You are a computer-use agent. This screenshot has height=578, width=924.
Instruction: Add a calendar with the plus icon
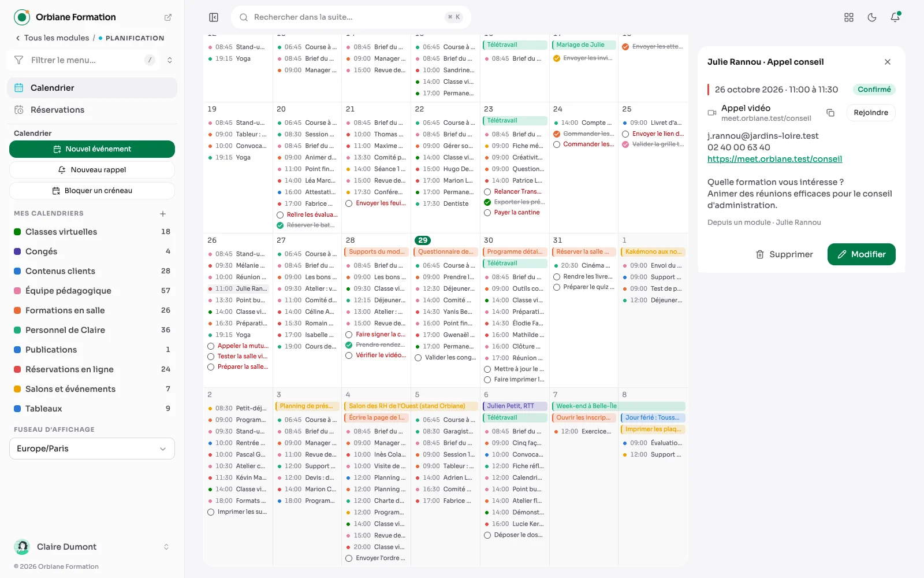[163, 213]
